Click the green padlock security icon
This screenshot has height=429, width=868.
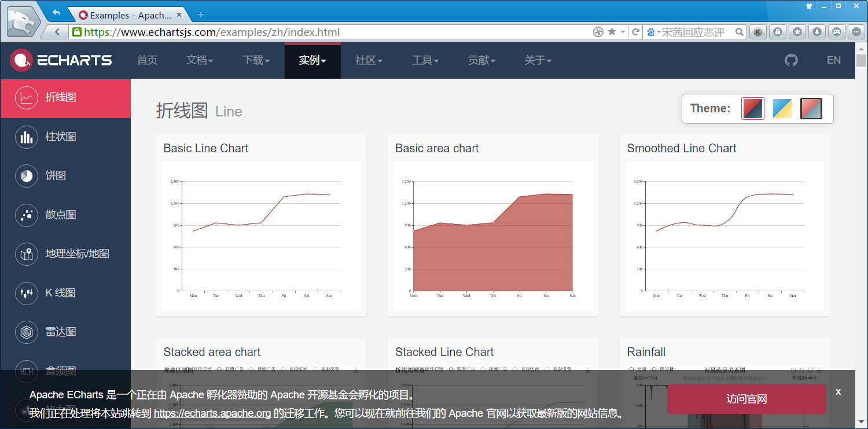tap(76, 32)
